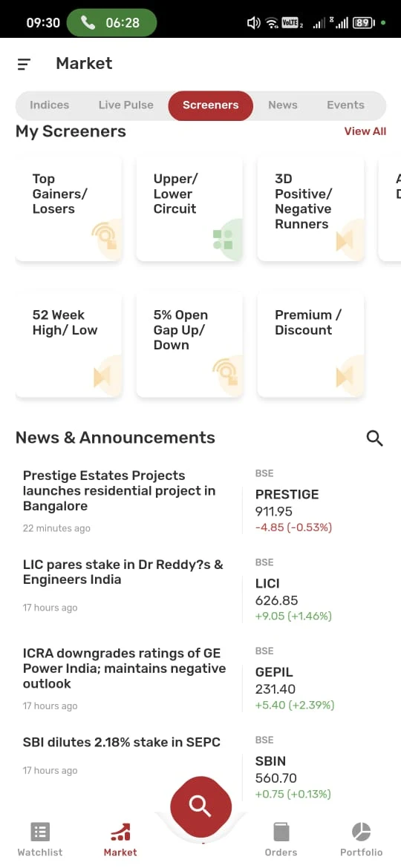The width and height of the screenshot is (401, 868).
Task: Open Top Gainers/Losers screener card
Action: coord(68,208)
